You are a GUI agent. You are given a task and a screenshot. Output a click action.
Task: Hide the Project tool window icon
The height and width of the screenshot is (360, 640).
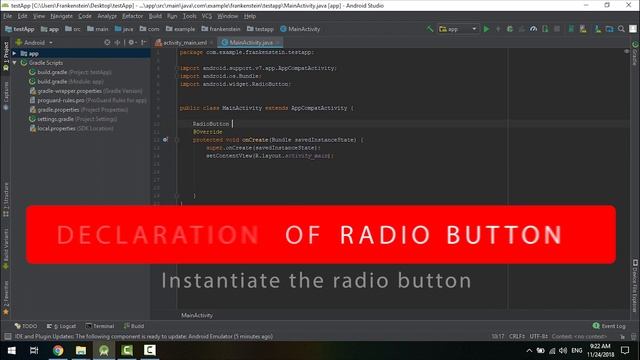click(143, 42)
